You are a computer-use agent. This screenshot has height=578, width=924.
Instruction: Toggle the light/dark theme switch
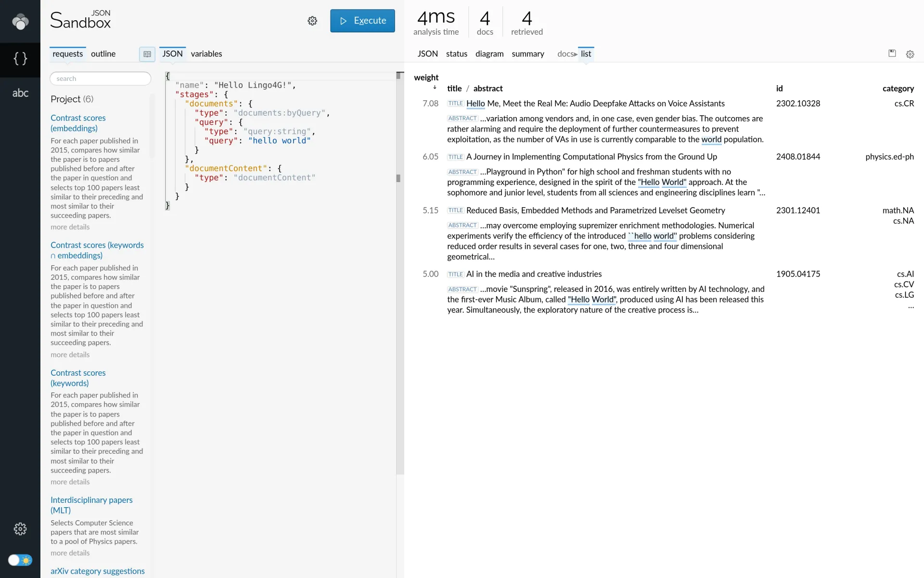coord(20,560)
